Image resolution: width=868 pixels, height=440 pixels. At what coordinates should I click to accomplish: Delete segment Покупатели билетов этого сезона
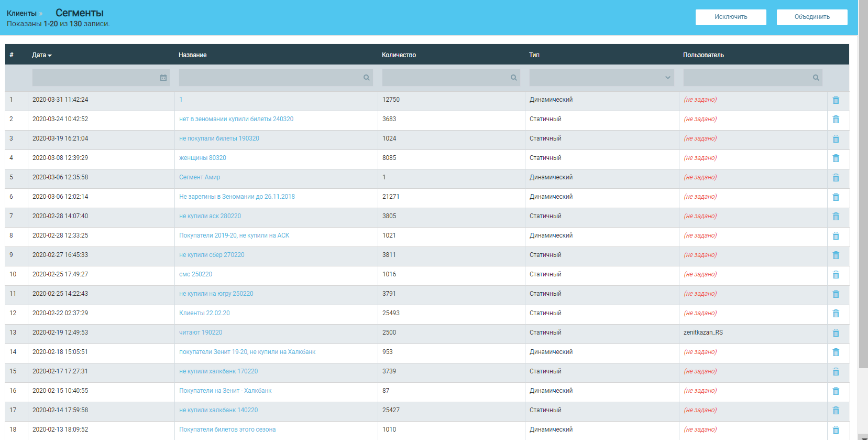[836, 430]
